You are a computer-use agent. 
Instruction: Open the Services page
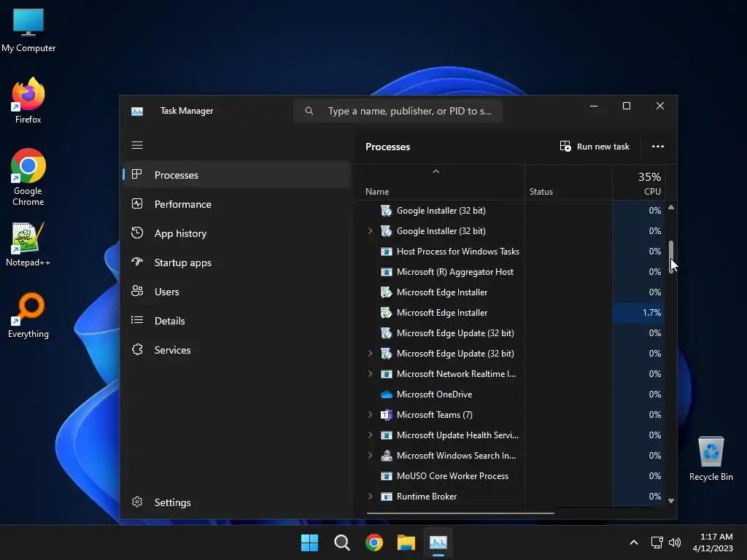(237, 350)
